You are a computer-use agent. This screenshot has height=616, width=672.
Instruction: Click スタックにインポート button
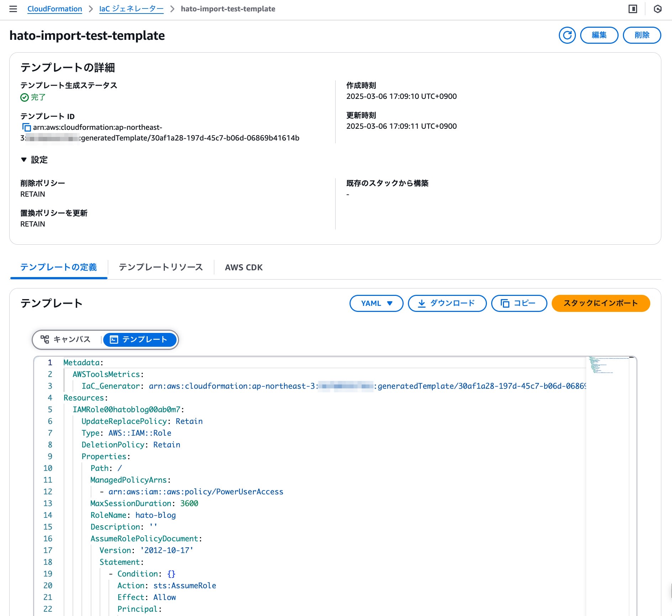[x=601, y=303]
